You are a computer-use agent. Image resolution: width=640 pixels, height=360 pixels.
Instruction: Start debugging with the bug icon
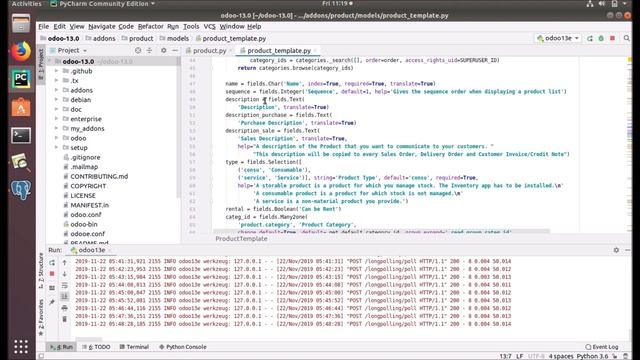(x=601, y=38)
